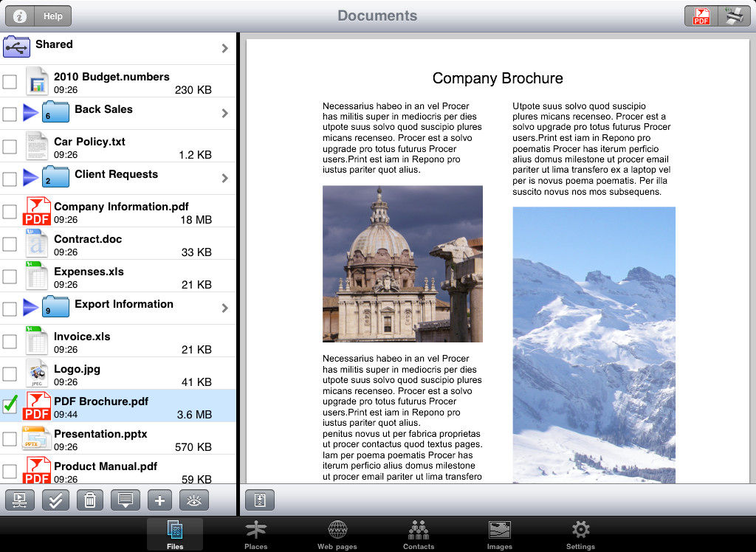Go to the Contacts tab
This screenshot has width=756, height=552.
pos(419,534)
